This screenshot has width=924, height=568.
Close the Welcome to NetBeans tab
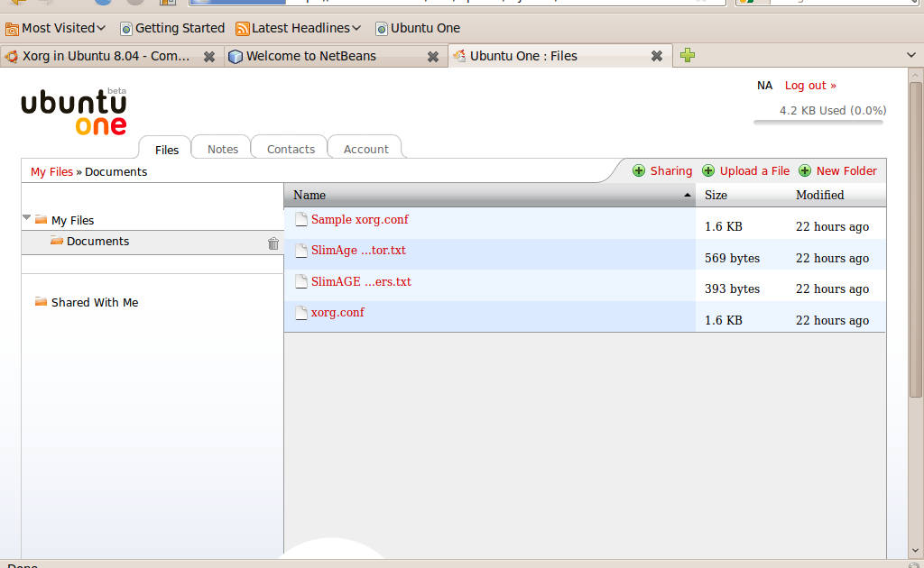[x=433, y=57]
